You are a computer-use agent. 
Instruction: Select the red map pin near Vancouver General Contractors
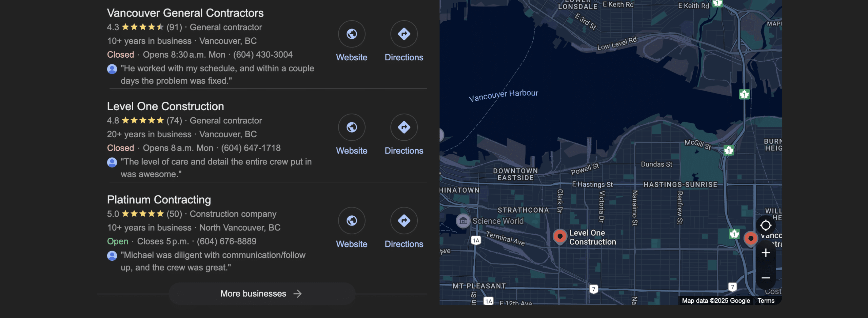point(751,239)
